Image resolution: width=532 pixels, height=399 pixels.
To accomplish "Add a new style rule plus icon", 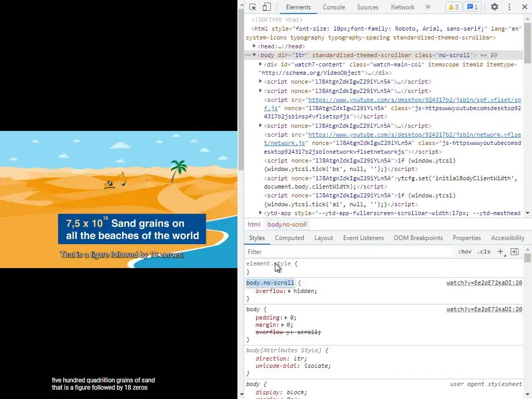I will (x=501, y=252).
